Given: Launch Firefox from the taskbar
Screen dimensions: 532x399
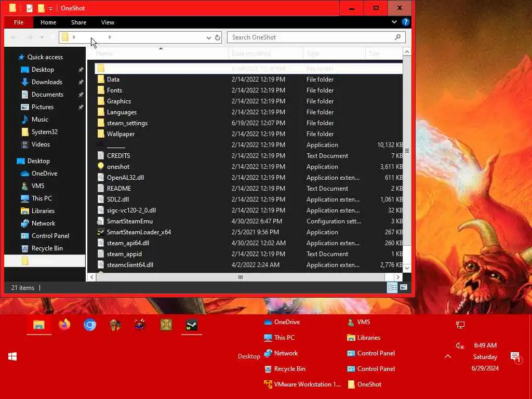Looking at the screenshot, I should coord(64,325).
